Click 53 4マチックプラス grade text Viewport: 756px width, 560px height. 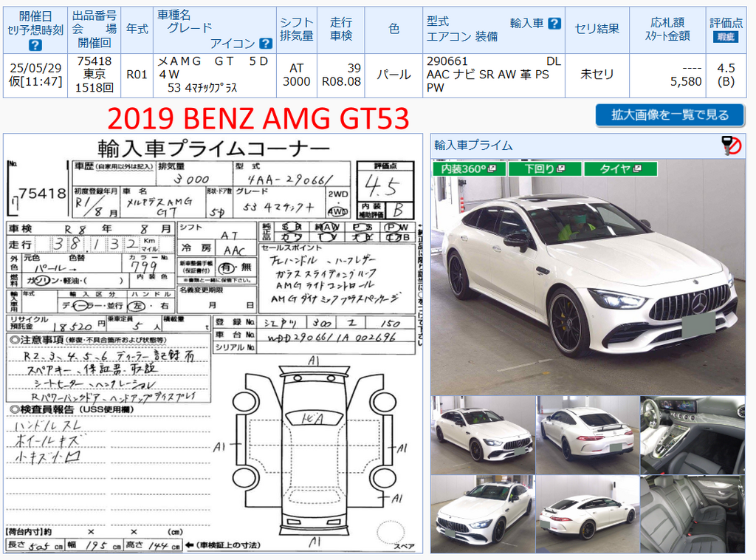[x=202, y=88]
